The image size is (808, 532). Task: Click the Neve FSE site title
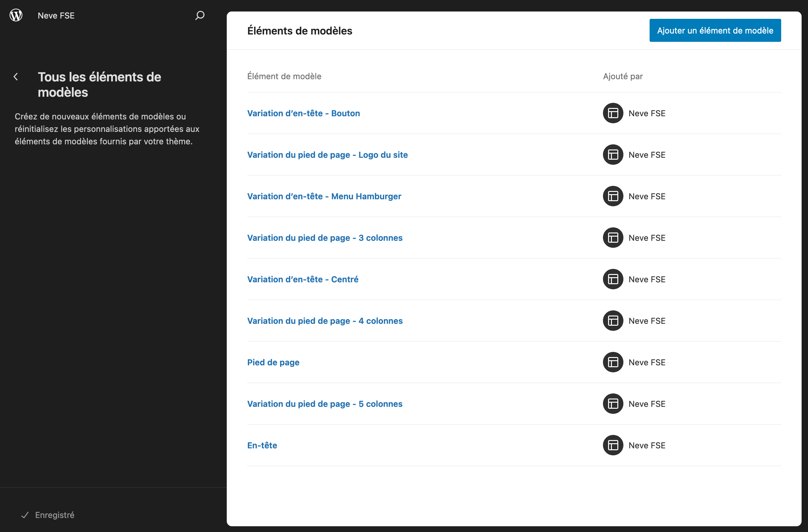pyautogui.click(x=56, y=16)
